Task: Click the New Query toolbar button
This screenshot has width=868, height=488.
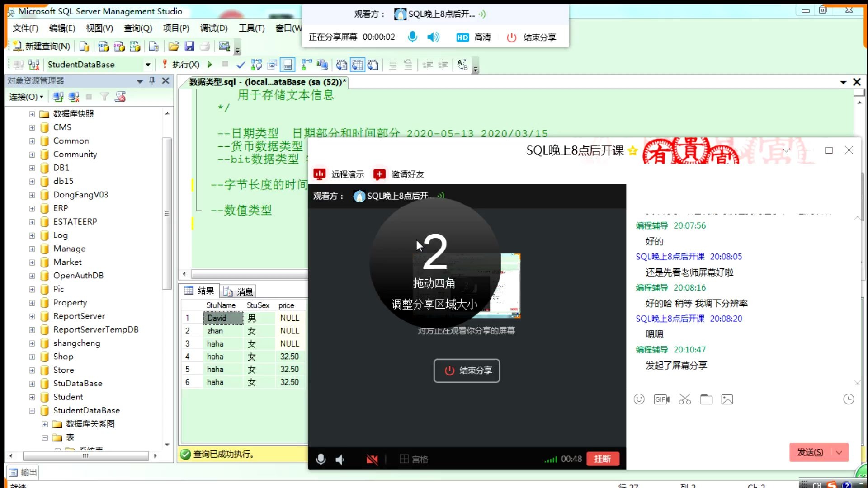Action: point(42,46)
